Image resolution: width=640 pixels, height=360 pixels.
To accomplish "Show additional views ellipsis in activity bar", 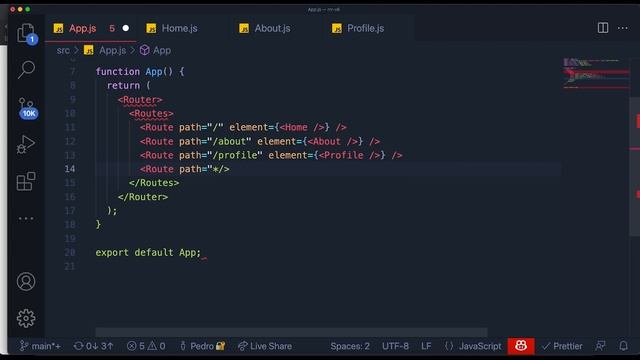I will pos(26,218).
